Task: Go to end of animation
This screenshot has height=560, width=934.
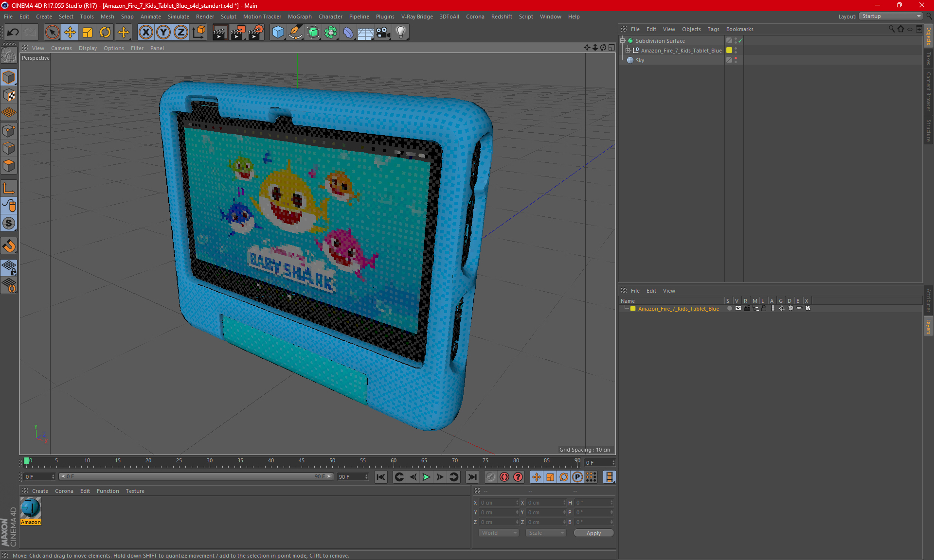Action: 472,477
